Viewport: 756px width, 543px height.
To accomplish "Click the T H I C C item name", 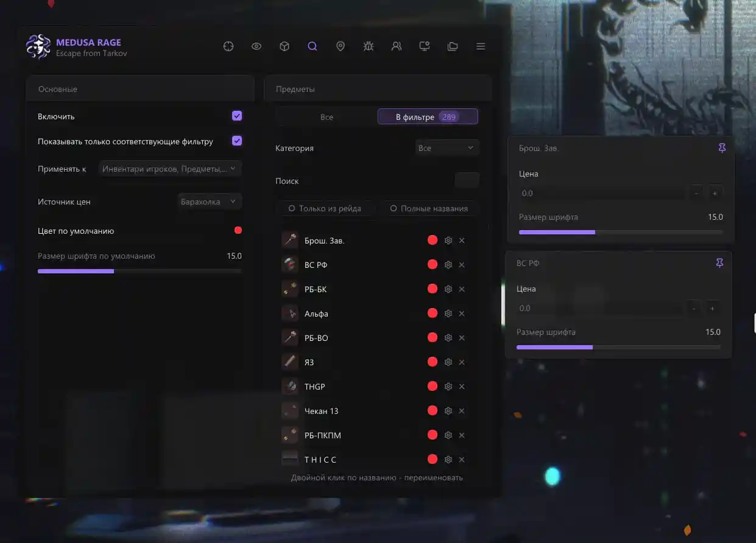I will [320, 460].
